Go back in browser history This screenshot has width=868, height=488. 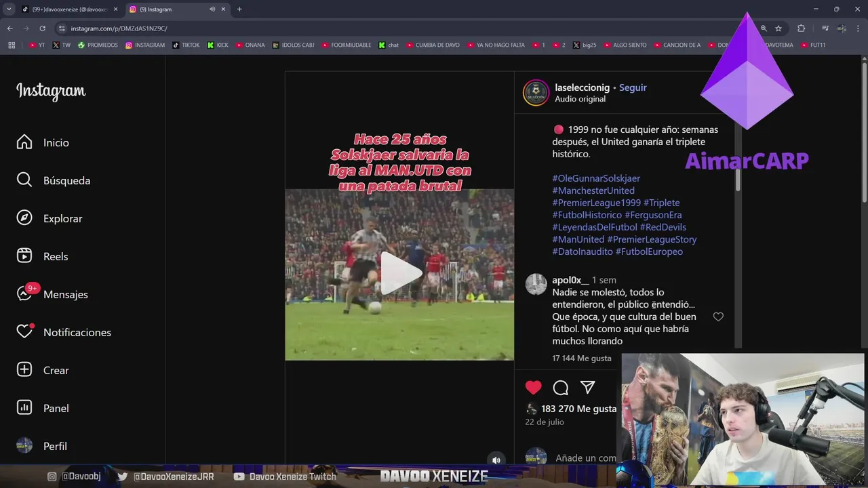click(x=9, y=28)
